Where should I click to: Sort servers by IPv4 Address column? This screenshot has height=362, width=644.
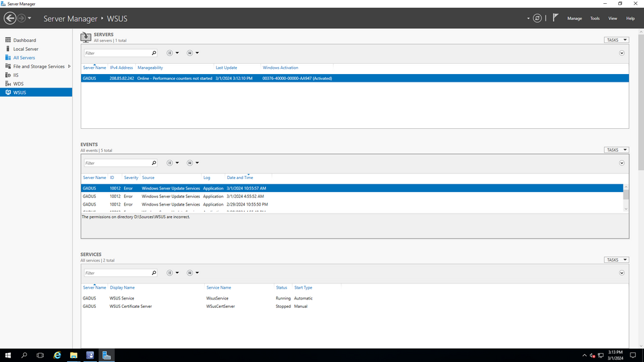(x=121, y=68)
